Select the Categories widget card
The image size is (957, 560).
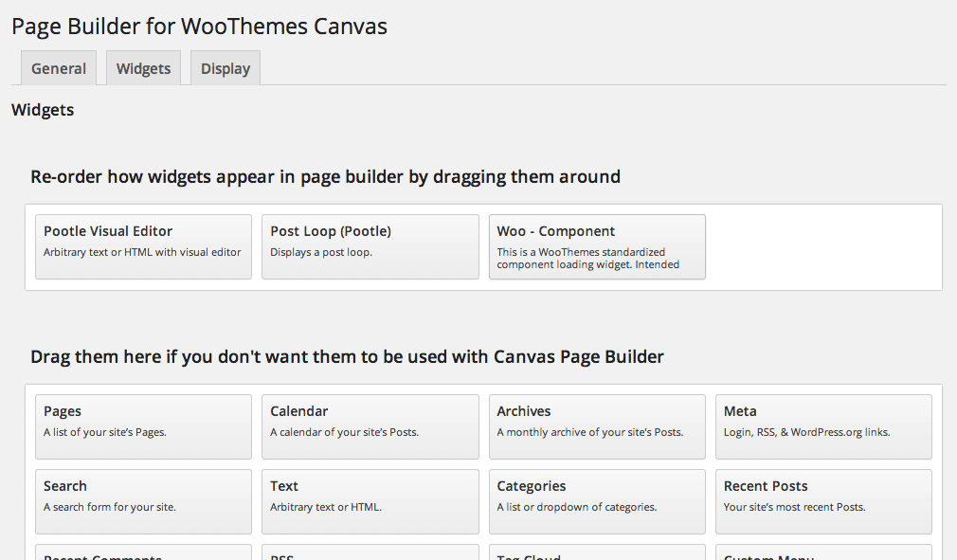[597, 501]
